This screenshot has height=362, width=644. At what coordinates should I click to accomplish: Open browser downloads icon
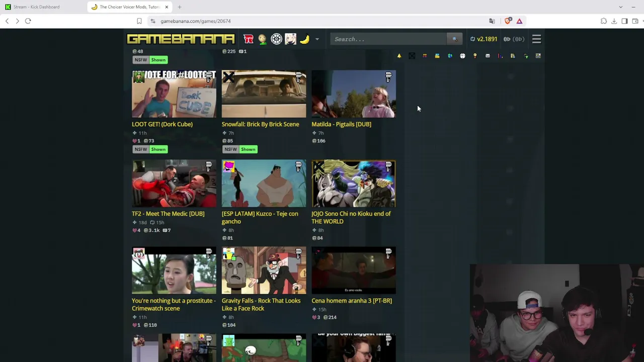[614, 21]
